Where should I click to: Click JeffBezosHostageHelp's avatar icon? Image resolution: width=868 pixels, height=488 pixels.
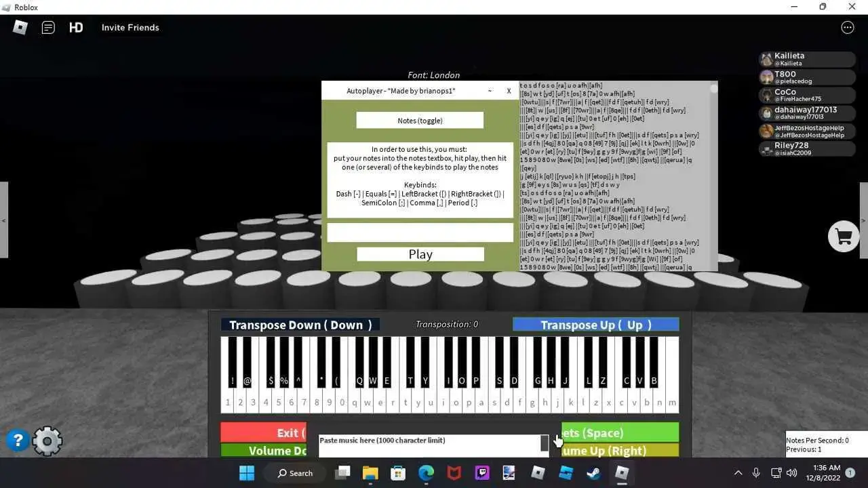[x=766, y=131]
